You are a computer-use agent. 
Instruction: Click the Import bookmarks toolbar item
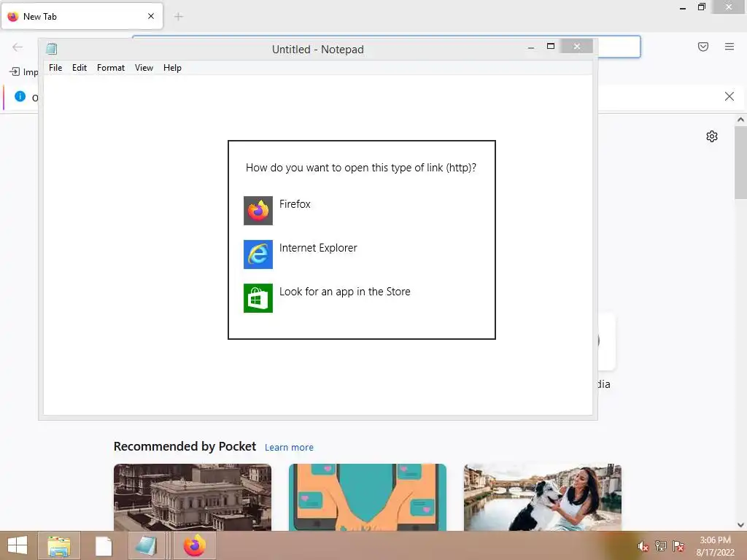point(24,72)
